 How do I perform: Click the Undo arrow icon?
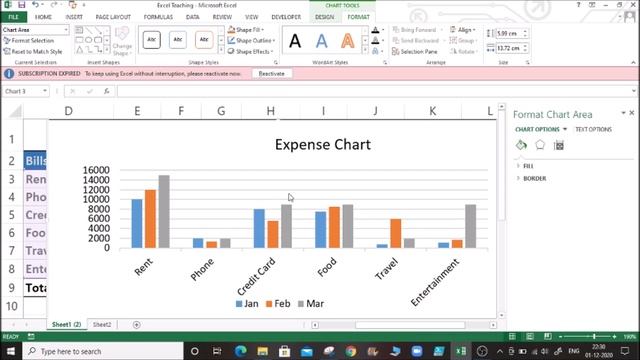point(36,5)
